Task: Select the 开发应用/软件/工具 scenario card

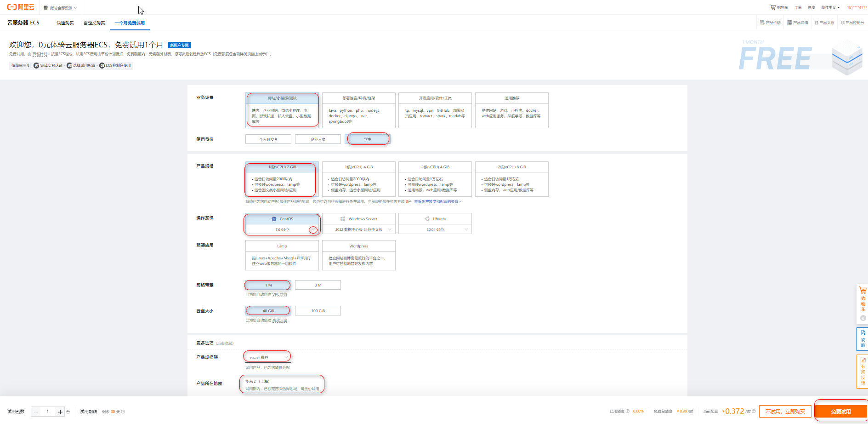Action: click(x=435, y=110)
